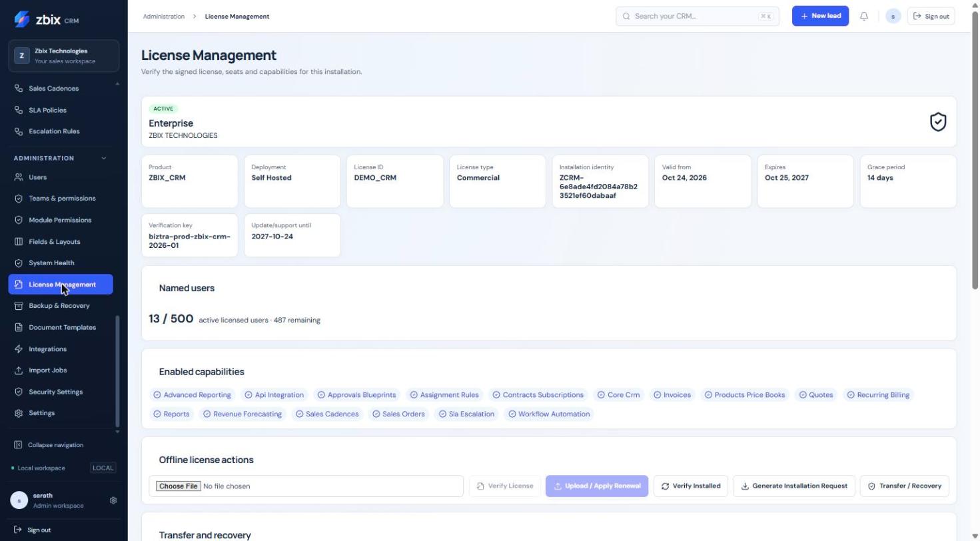
Task: Click the biztra-prod verification key value
Action: (x=189, y=241)
